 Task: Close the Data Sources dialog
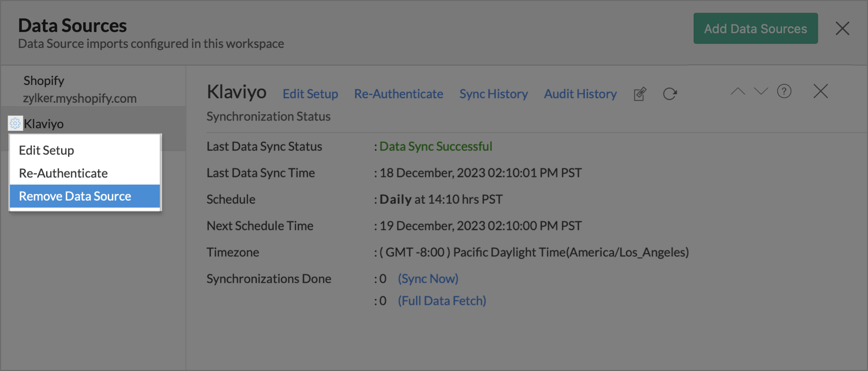842,29
